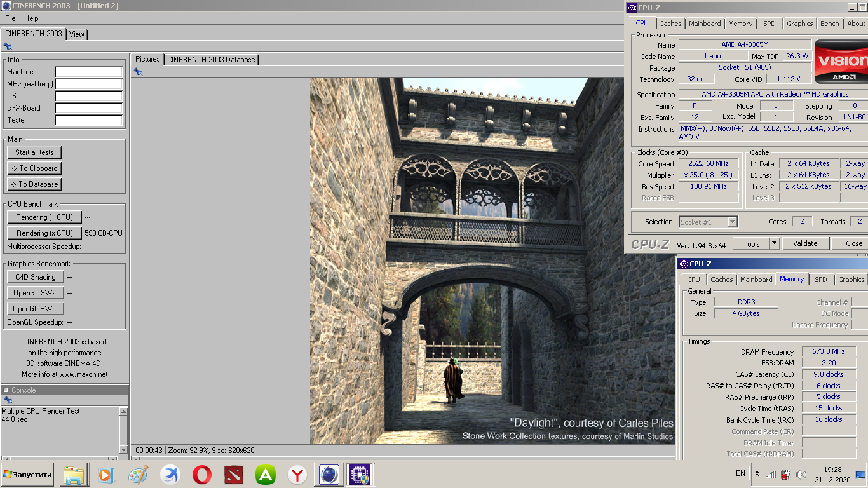Viewport: 868px width, 488px height.
Task: Open Mainboard tab in lower CPU-Z window
Action: [756, 280]
